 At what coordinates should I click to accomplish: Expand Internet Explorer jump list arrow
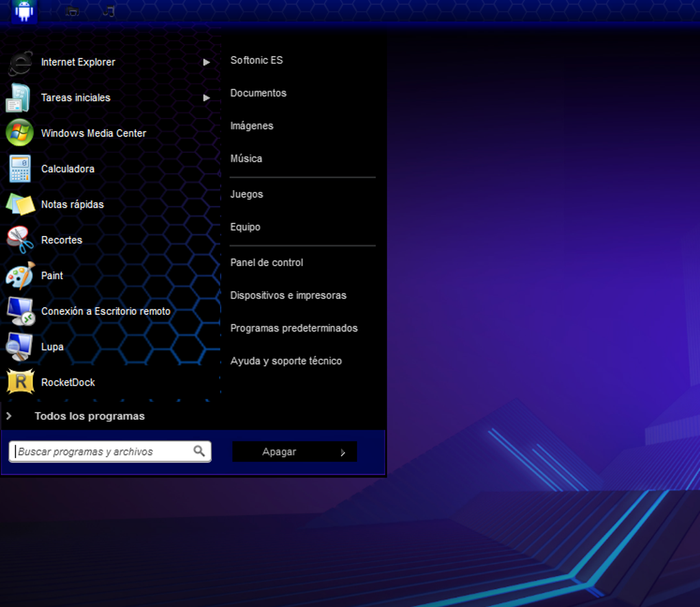207,62
